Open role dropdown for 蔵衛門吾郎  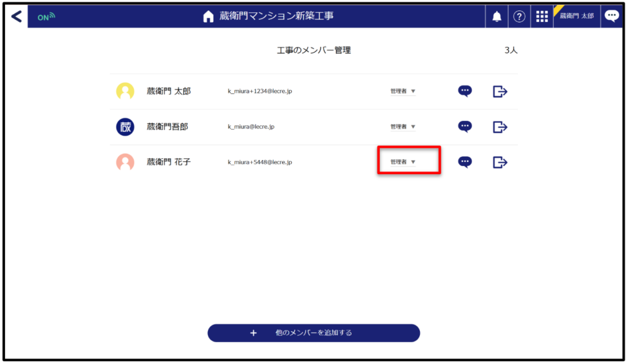click(403, 127)
